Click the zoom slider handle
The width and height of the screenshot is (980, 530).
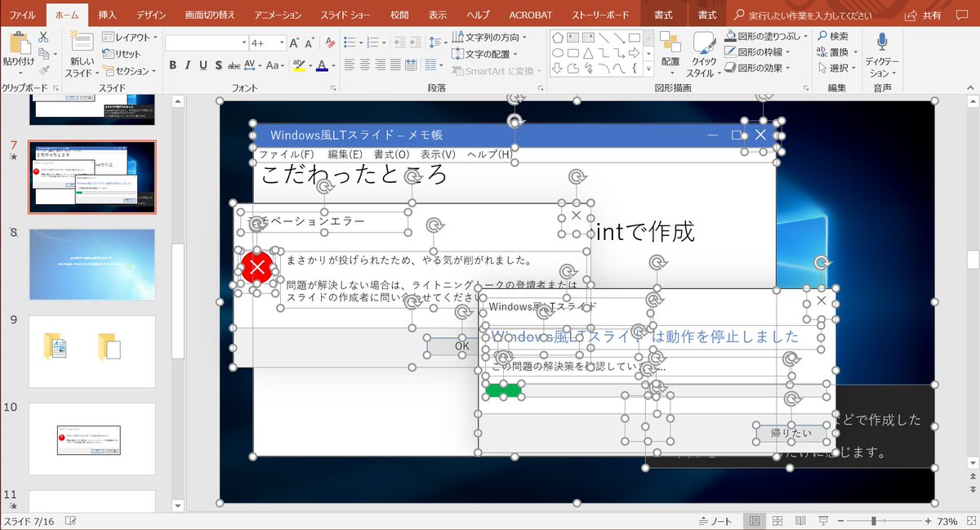click(x=874, y=521)
